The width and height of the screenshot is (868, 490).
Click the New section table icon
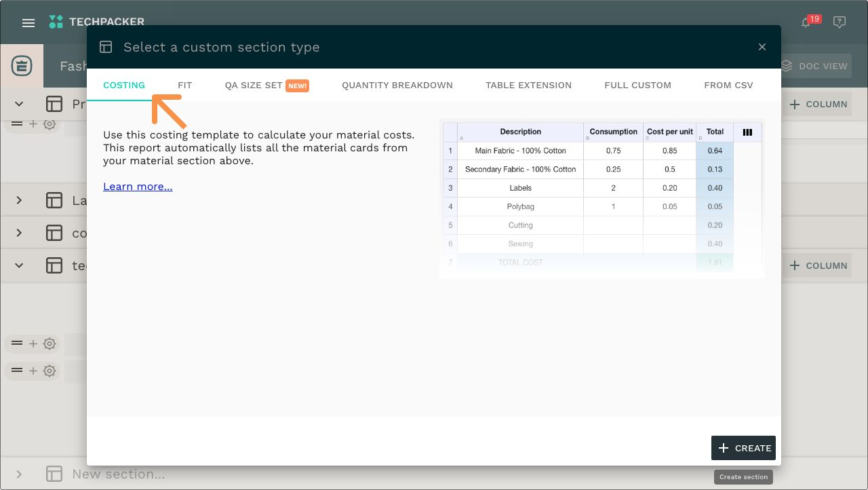tap(54, 474)
